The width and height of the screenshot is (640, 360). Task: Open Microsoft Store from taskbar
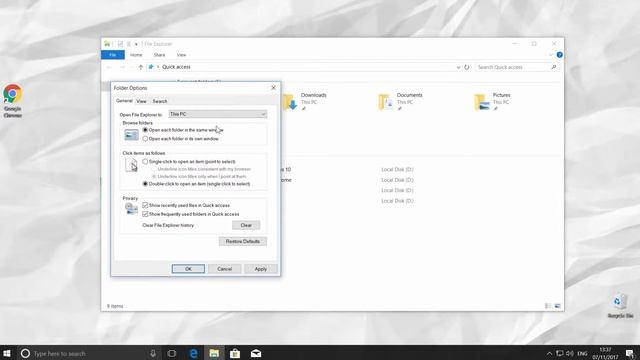[x=235, y=353]
